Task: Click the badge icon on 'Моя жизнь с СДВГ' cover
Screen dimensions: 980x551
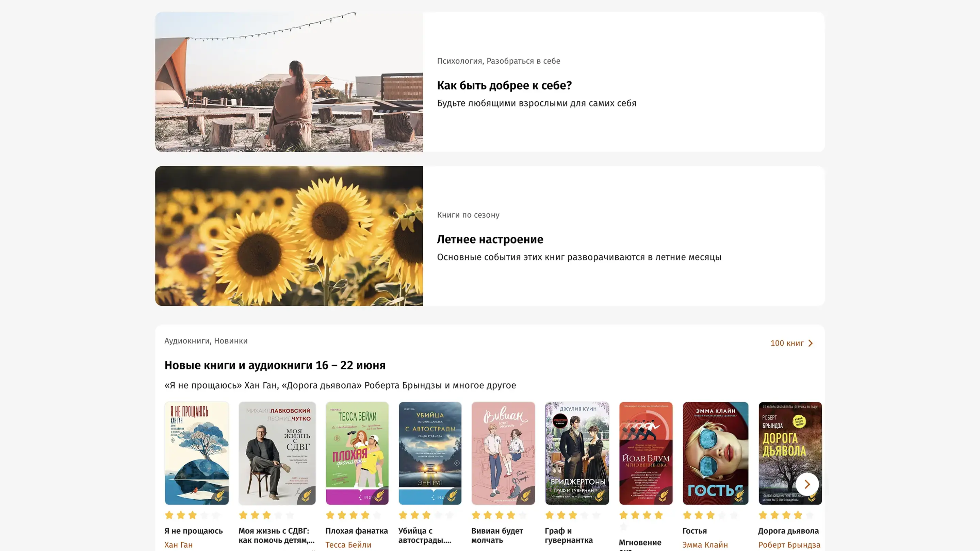Action: pyautogui.click(x=307, y=496)
